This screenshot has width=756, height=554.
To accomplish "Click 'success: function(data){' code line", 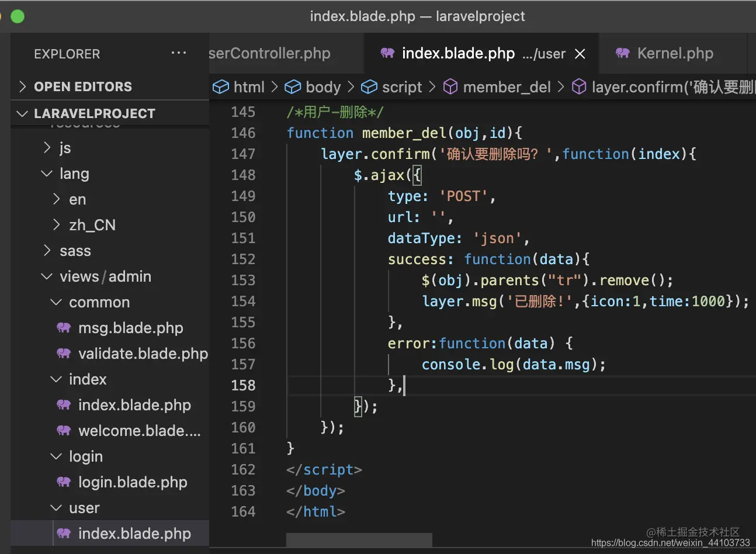I will (x=489, y=259).
